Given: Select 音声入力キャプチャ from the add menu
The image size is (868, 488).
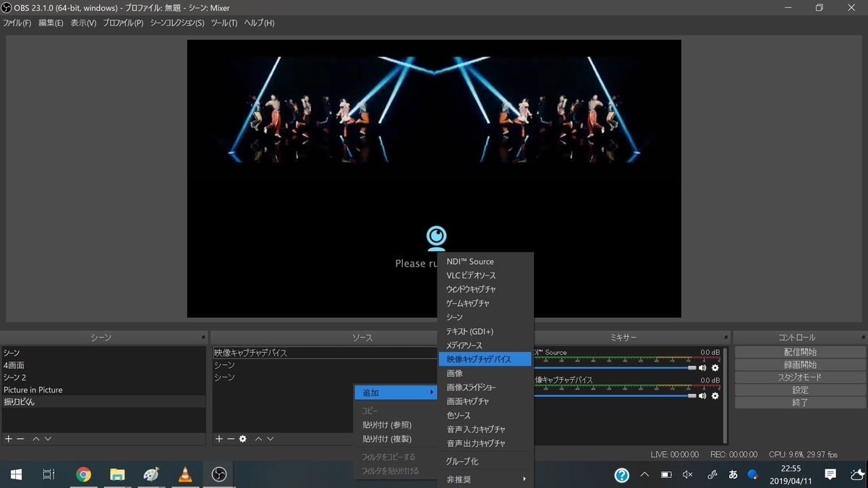Looking at the screenshot, I should pyautogui.click(x=485, y=429).
